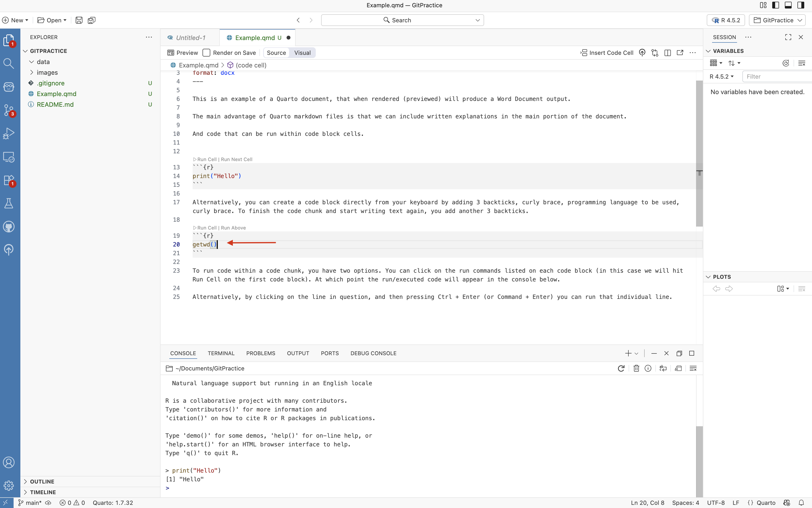Click the trash icon in the console toolbar
Screen dimensions: 812x508
pyautogui.click(x=636, y=368)
